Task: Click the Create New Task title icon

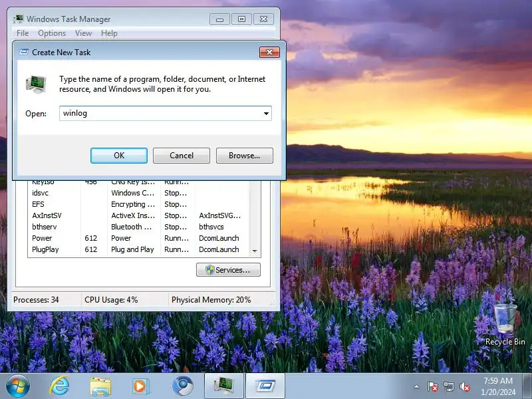Action: [x=24, y=52]
